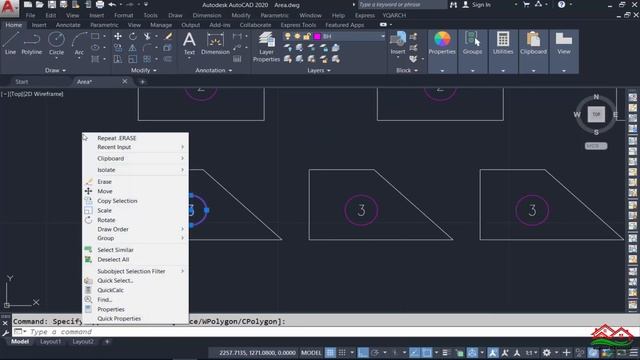Screen dimensions: 640x360
Task: Toggle layer on/off lightbulb icon
Action: pyautogui.click(x=288, y=36)
